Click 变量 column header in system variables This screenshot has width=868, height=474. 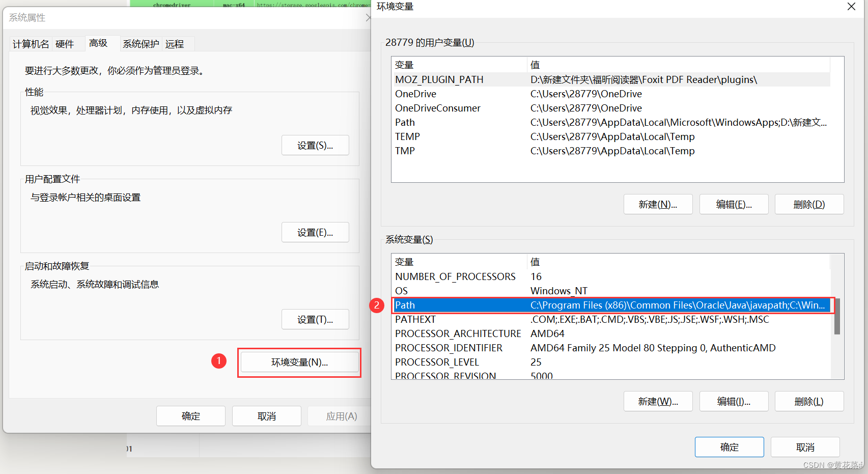tap(459, 262)
